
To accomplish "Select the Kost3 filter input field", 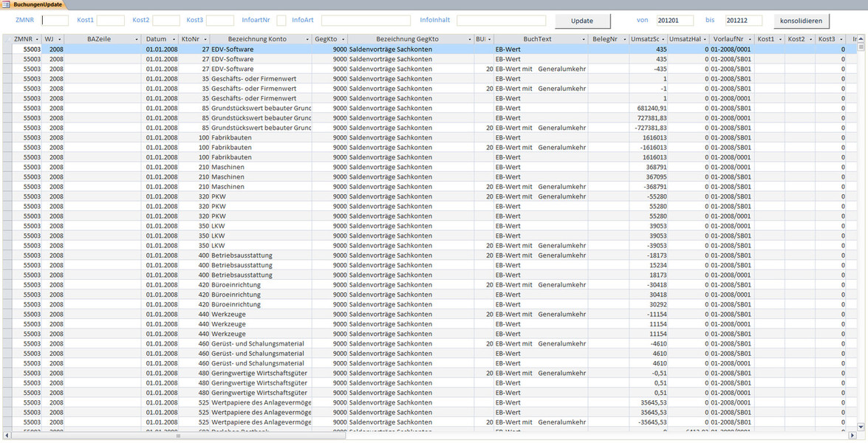I will 220,21.
